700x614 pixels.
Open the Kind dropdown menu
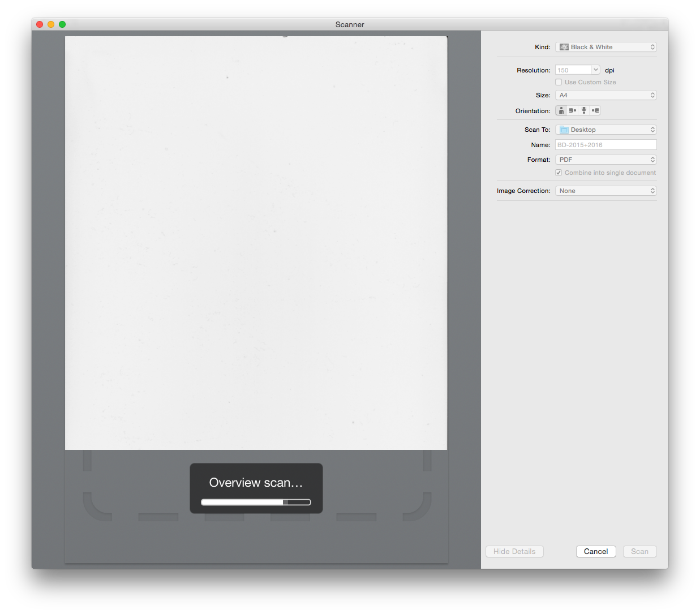605,47
